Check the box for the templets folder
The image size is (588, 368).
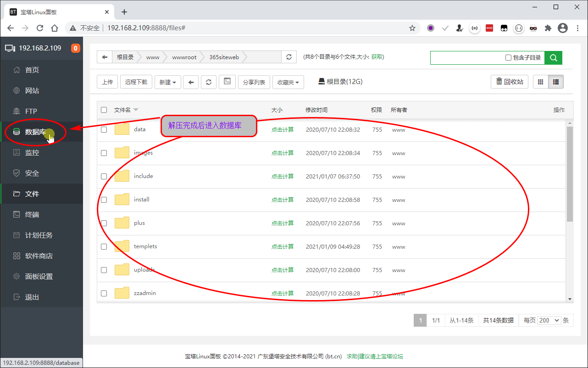tap(104, 246)
